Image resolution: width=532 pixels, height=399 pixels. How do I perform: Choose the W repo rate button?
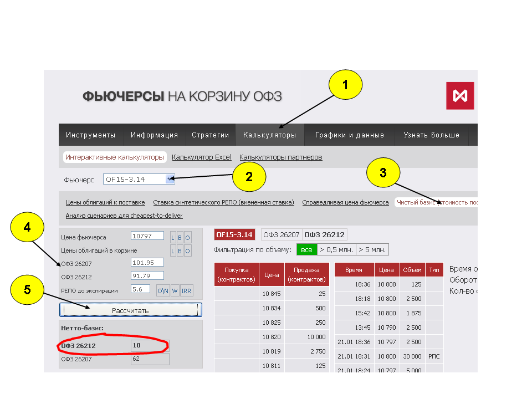[175, 291]
